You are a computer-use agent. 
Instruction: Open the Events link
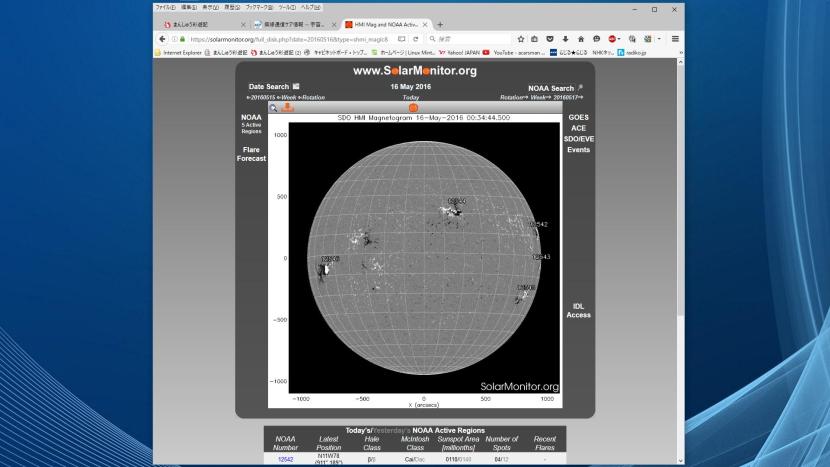pos(579,150)
